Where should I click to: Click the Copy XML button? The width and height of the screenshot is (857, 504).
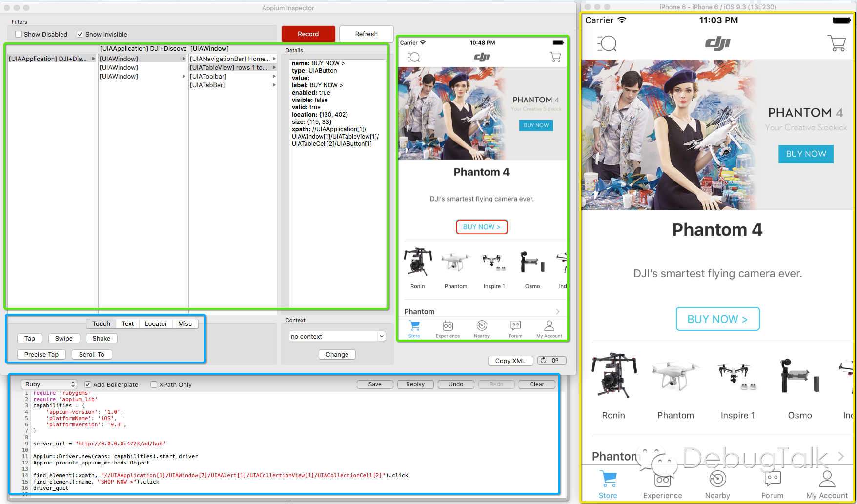click(x=510, y=361)
